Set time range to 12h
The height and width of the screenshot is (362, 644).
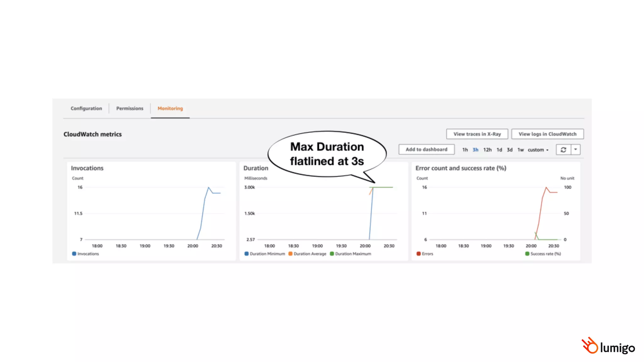pos(487,150)
